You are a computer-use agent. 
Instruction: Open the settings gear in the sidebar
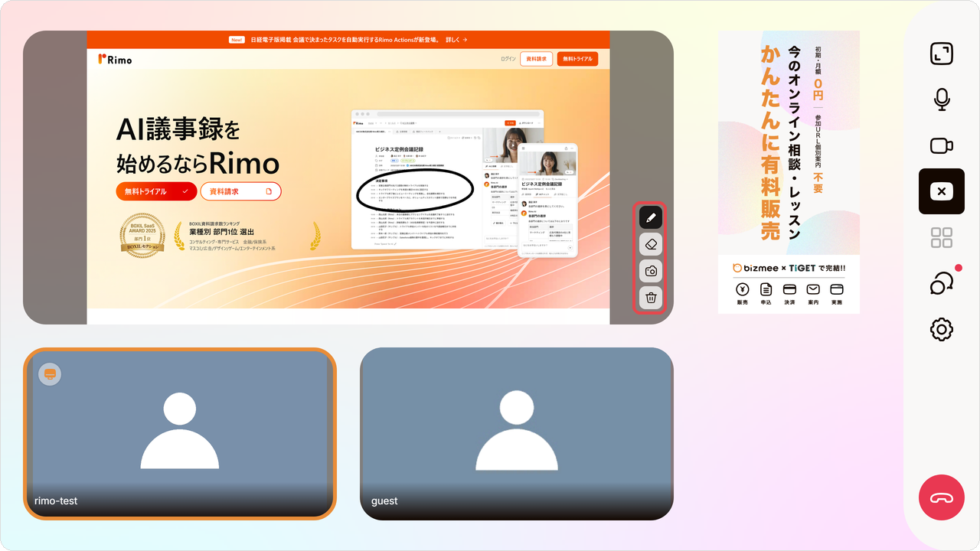coord(942,330)
